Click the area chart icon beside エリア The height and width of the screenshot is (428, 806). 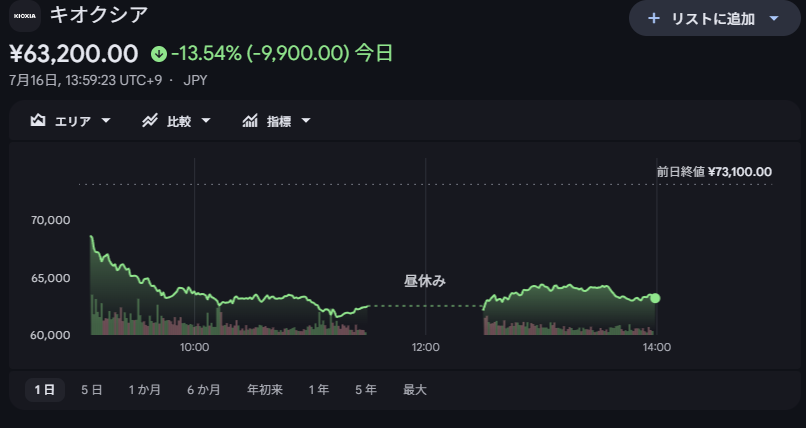(x=38, y=121)
